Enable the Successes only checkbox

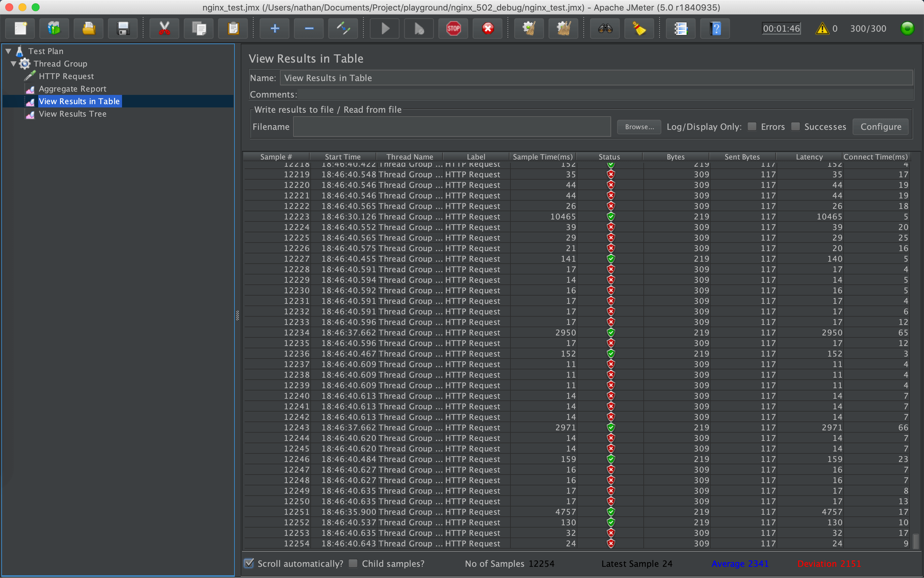coord(795,127)
